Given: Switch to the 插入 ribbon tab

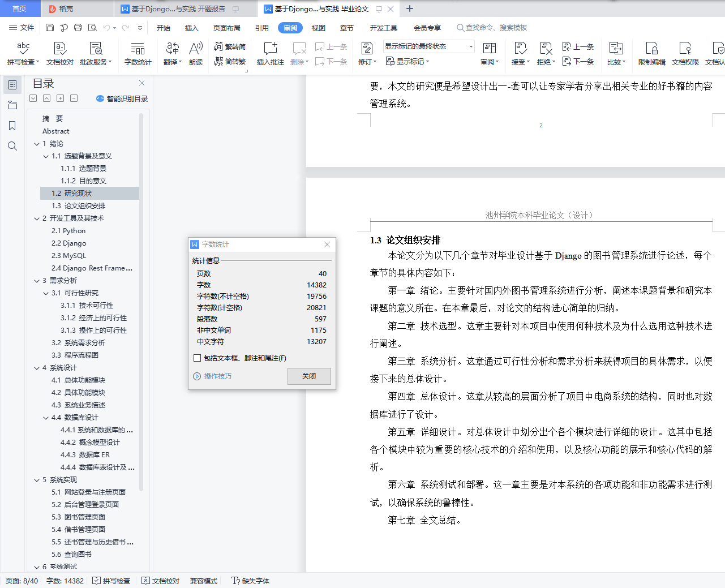Looking at the screenshot, I should (192, 28).
